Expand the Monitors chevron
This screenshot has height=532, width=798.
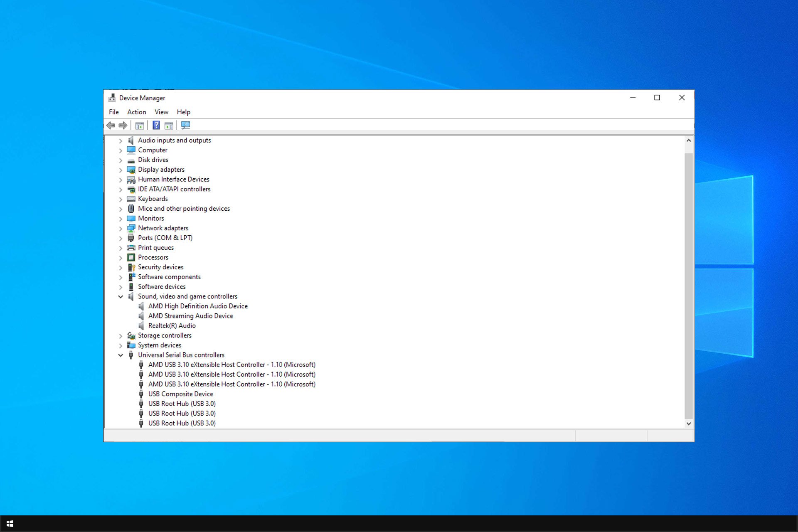coord(121,219)
